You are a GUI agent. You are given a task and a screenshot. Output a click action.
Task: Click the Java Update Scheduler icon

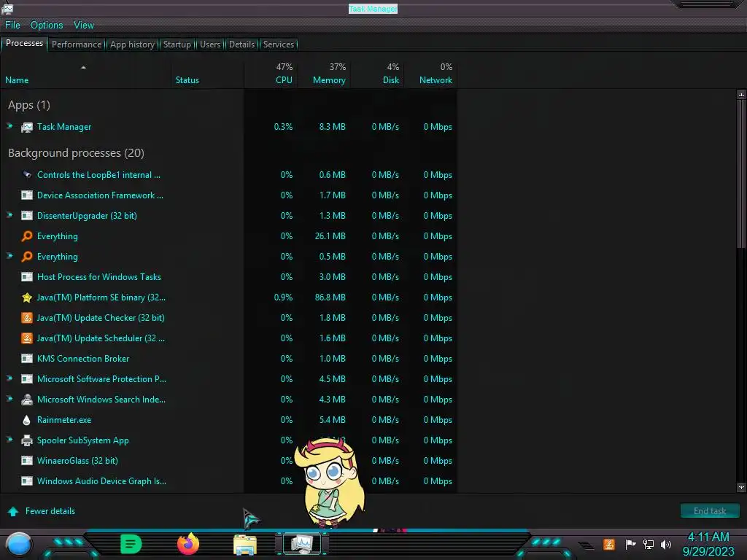[x=27, y=338]
